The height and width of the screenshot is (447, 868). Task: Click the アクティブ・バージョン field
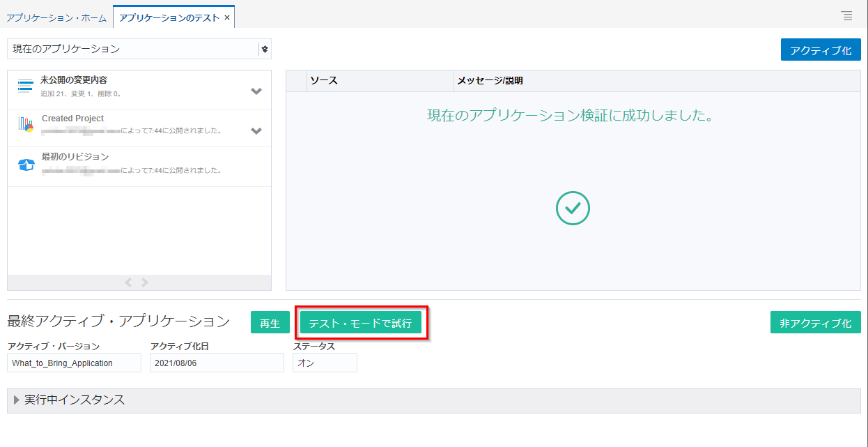click(74, 363)
